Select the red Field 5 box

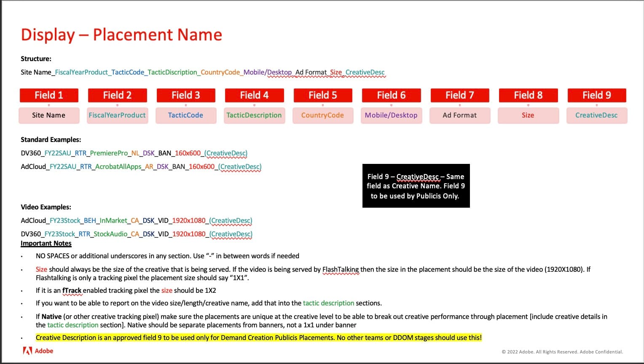click(323, 95)
